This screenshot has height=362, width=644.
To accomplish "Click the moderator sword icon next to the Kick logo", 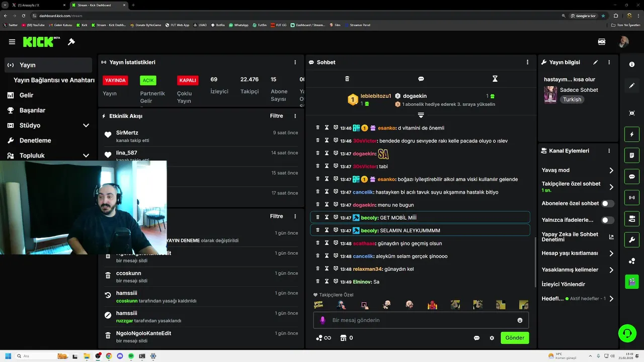I will tap(71, 42).
